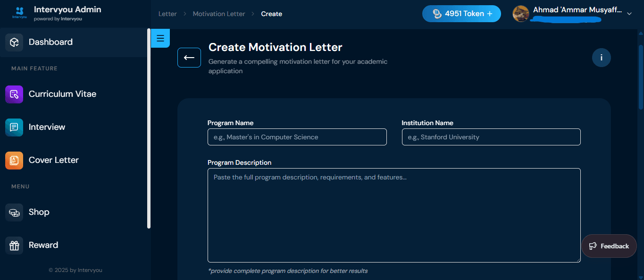644x280 pixels.
Task: Click the 'powered by Intervyou' text
Action: tap(58, 19)
